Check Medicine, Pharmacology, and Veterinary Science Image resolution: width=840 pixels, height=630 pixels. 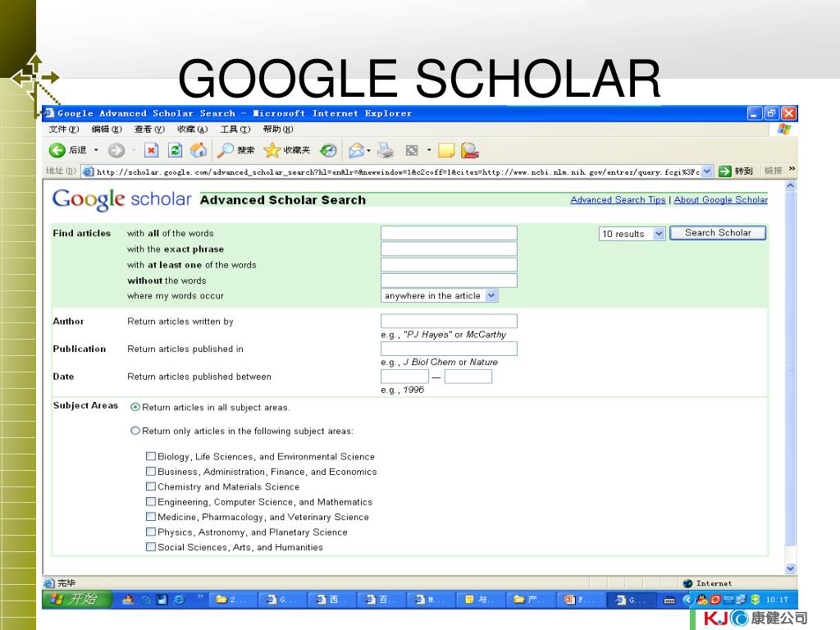click(x=151, y=517)
